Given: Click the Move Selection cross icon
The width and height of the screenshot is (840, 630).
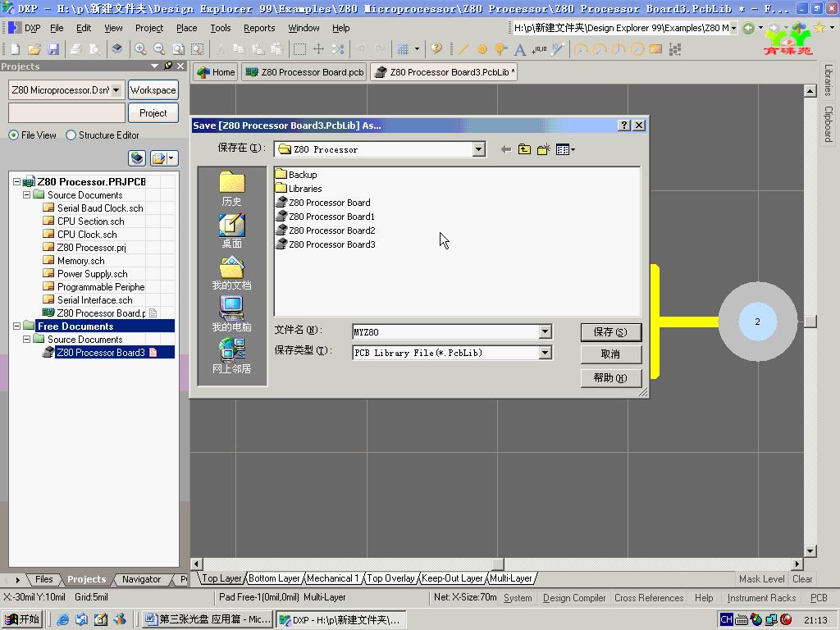Looking at the screenshot, I should [x=318, y=49].
